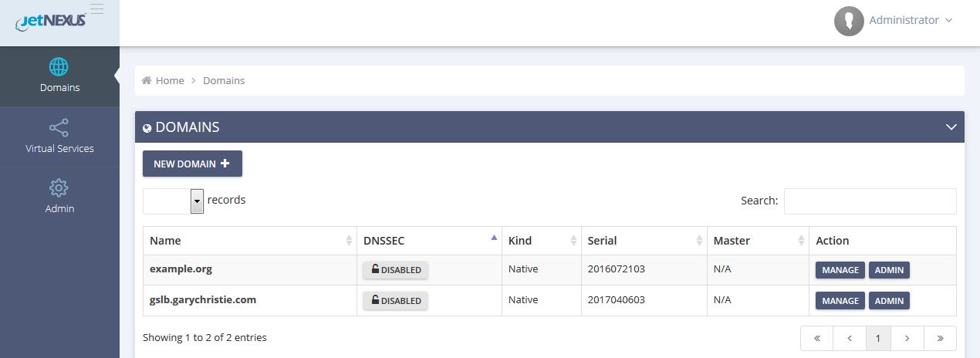Go to last page of results
Screen dimensions: 980x358
tap(940, 338)
